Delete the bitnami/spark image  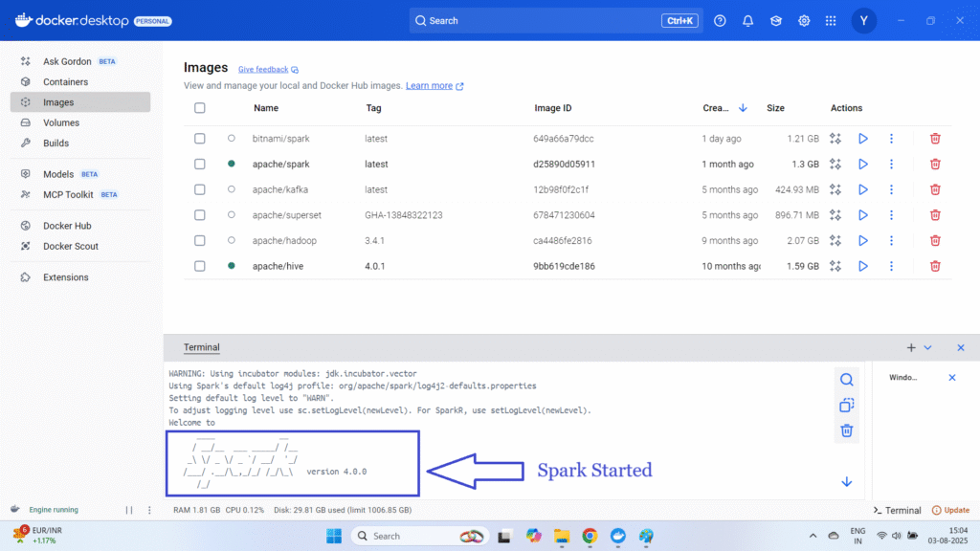point(935,139)
